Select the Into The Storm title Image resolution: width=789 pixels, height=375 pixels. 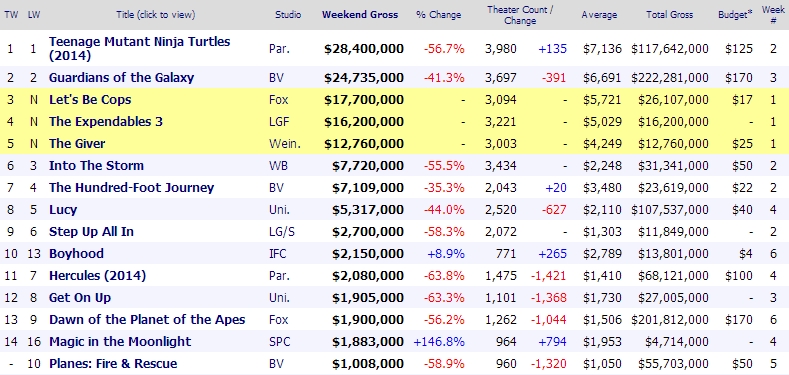click(x=96, y=166)
